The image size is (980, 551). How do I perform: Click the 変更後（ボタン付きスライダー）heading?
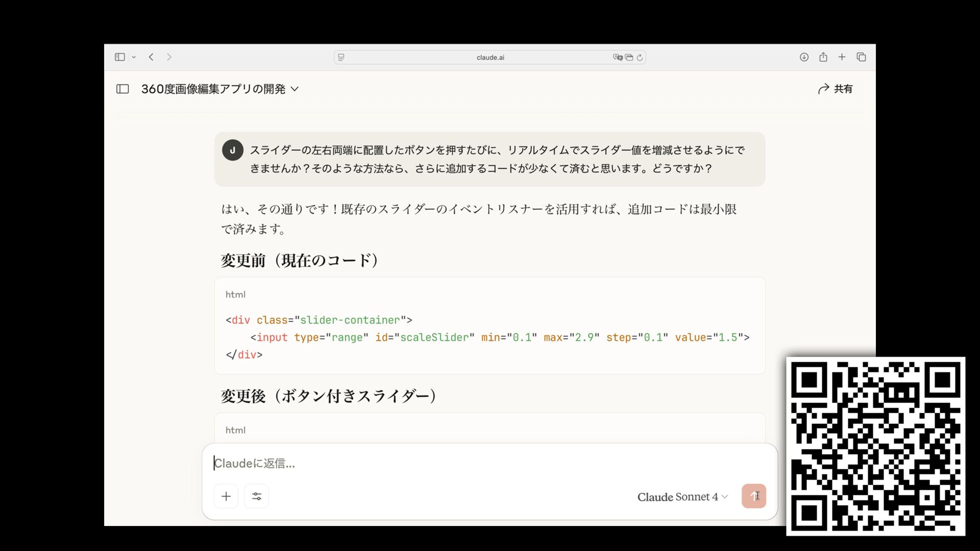coord(329,396)
